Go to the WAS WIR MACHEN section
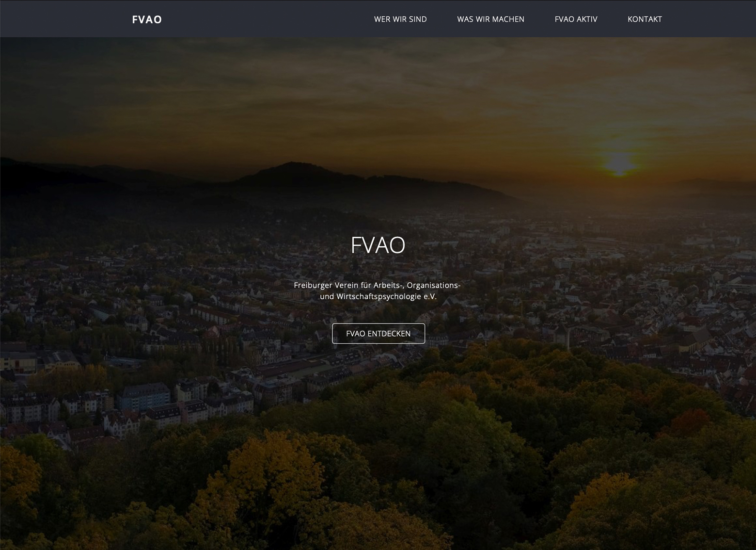Screen dimensions: 756x550 (490, 19)
